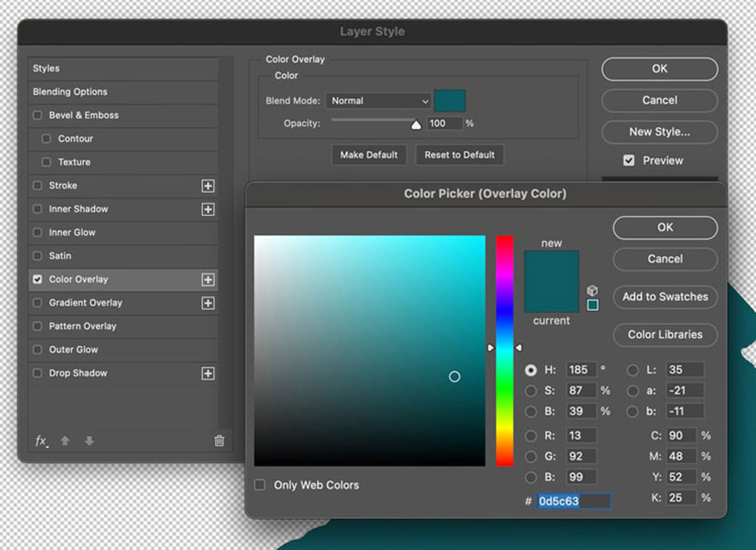Enable the Stroke checkbox
Viewport: 756px width, 550px height.
[x=37, y=186]
